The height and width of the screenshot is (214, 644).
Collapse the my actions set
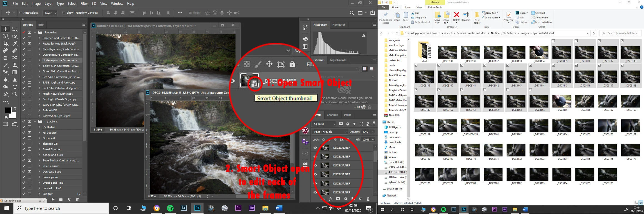point(35,121)
